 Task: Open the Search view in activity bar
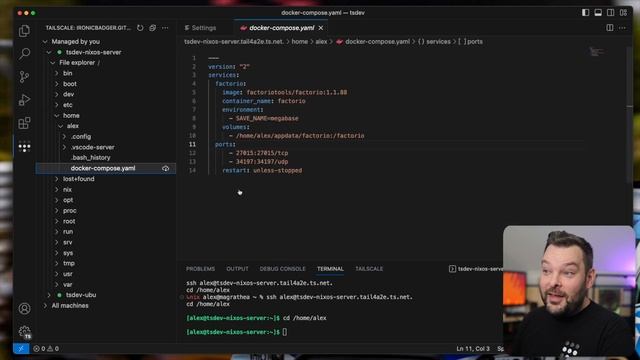[24, 53]
